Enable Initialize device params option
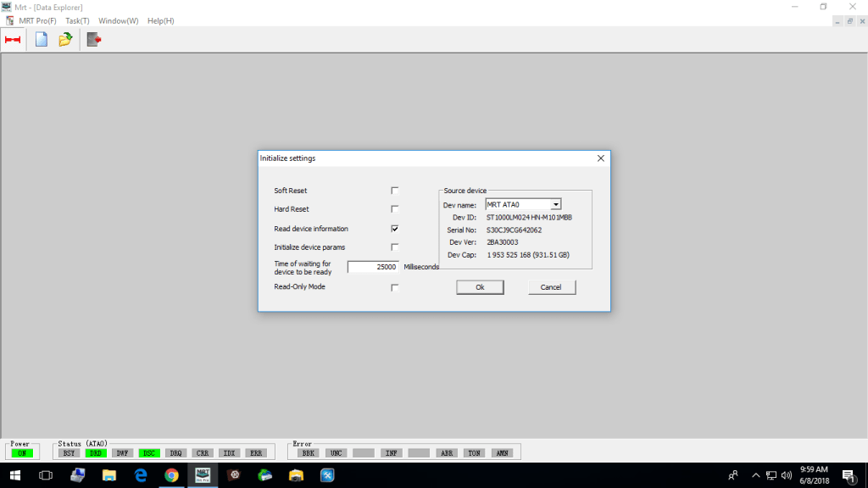868x488 pixels. pyautogui.click(x=395, y=247)
